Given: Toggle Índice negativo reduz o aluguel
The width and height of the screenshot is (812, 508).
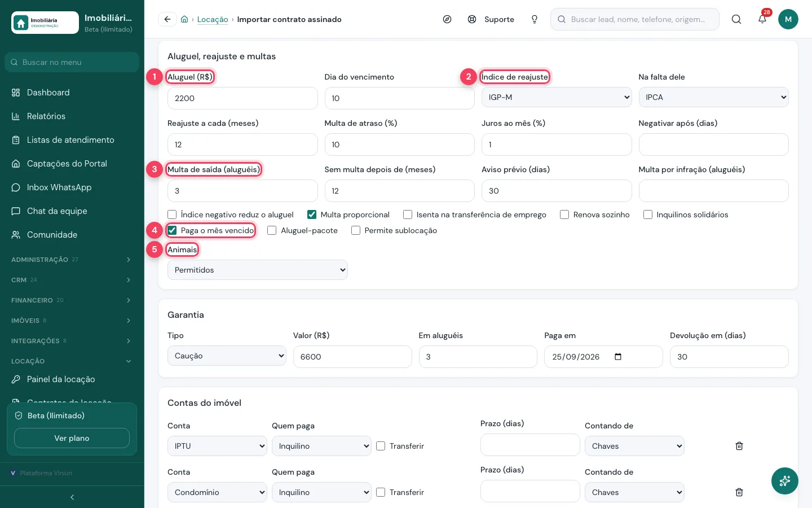Looking at the screenshot, I should click(x=172, y=214).
